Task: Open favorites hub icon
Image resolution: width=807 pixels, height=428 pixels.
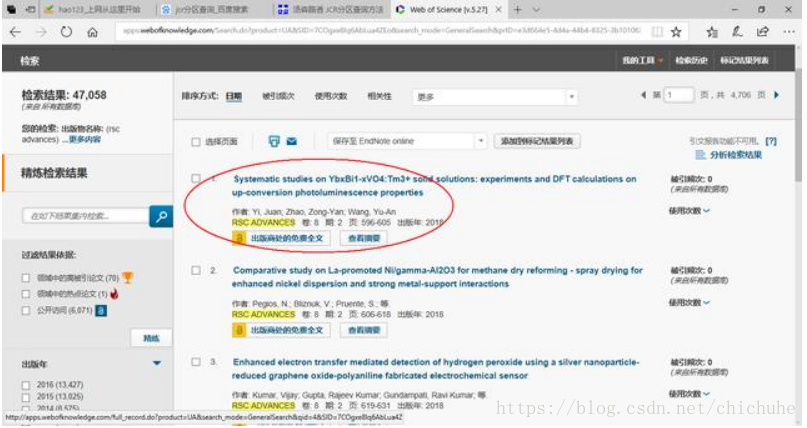Action: (x=712, y=32)
